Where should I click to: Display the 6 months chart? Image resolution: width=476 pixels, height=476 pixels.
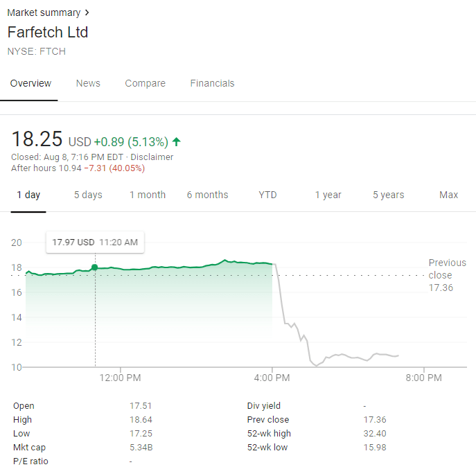[207, 195]
